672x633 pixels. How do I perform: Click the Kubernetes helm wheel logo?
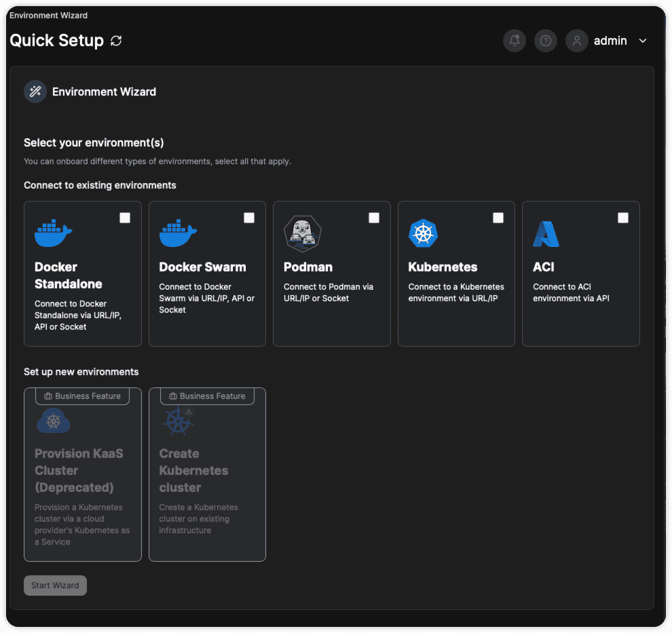tap(424, 233)
